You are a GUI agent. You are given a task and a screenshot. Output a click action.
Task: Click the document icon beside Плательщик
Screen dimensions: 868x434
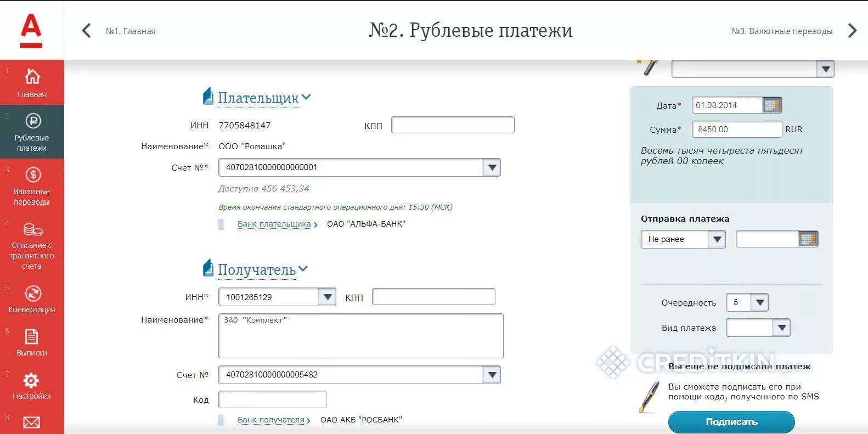[208, 96]
